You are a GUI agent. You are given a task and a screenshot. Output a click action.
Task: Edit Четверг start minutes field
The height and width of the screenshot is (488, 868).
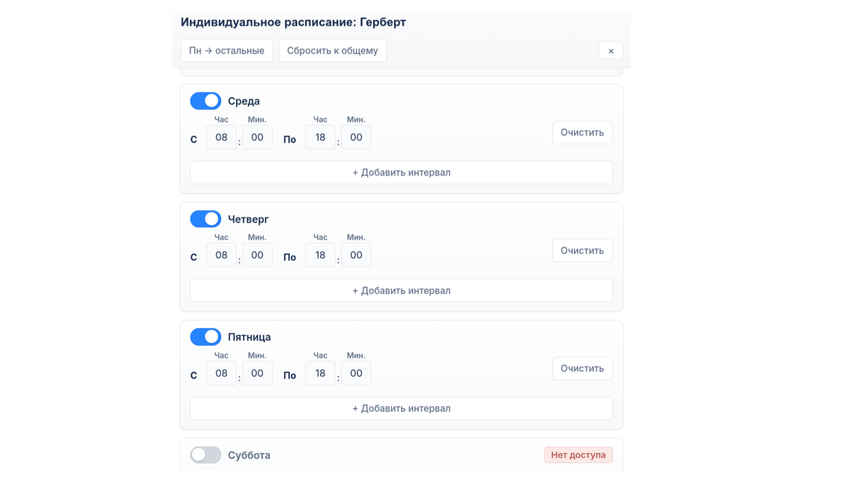(257, 255)
